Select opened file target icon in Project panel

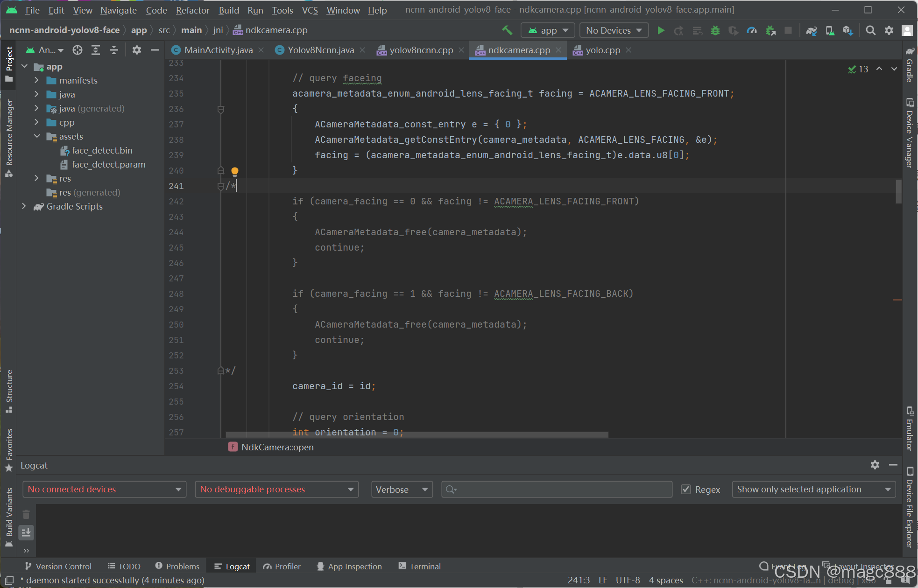click(78, 50)
